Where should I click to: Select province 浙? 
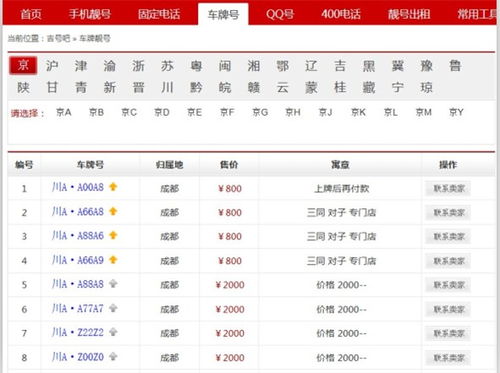coord(138,66)
